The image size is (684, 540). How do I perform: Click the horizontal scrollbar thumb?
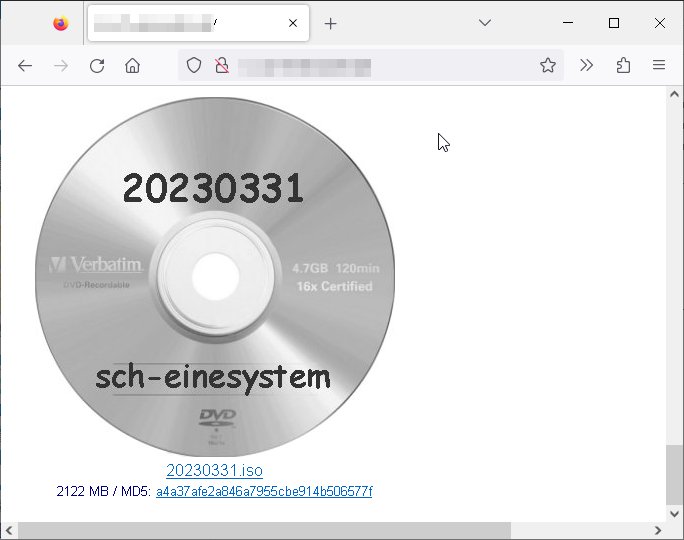pyautogui.click(x=264, y=530)
